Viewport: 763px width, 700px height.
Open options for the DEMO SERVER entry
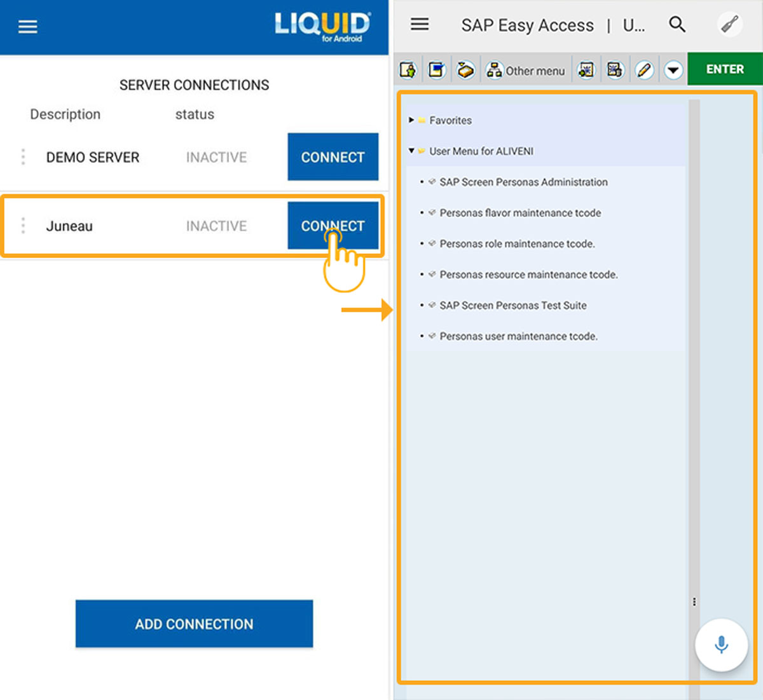[24, 157]
